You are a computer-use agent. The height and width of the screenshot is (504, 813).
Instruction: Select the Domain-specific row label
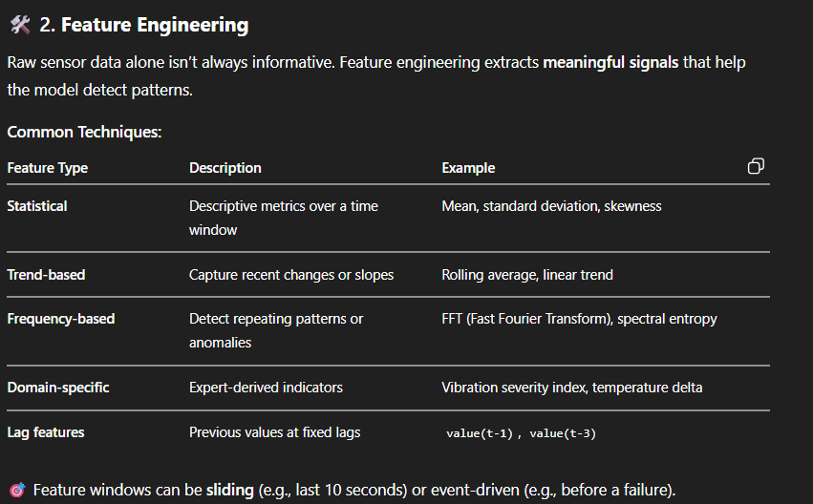click(x=58, y=388)
